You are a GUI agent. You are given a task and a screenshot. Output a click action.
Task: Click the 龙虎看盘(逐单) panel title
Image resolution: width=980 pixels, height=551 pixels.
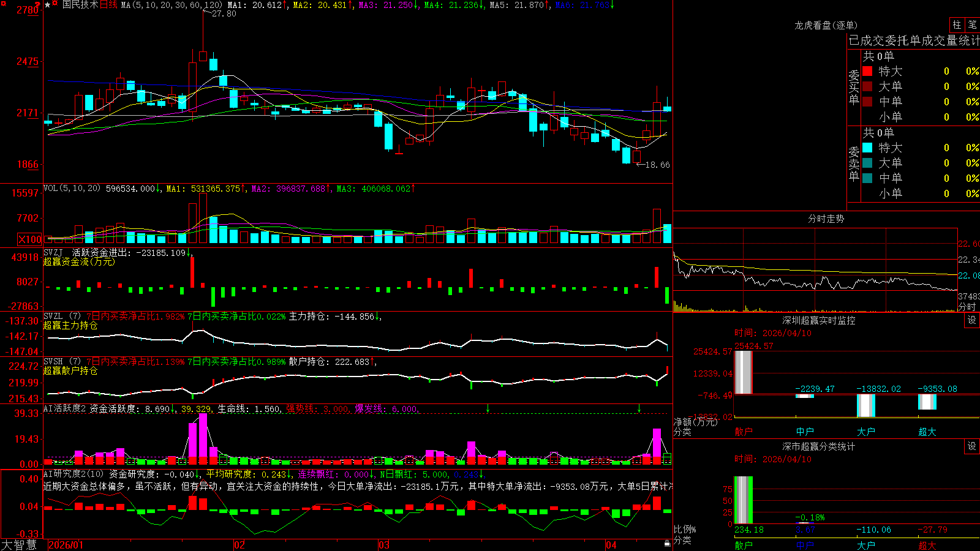click(x=826, y=25)
